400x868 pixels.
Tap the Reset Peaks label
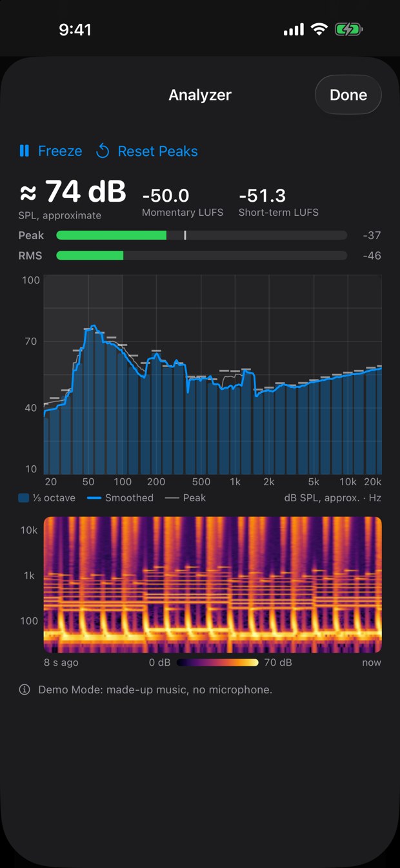coord(157,151)
